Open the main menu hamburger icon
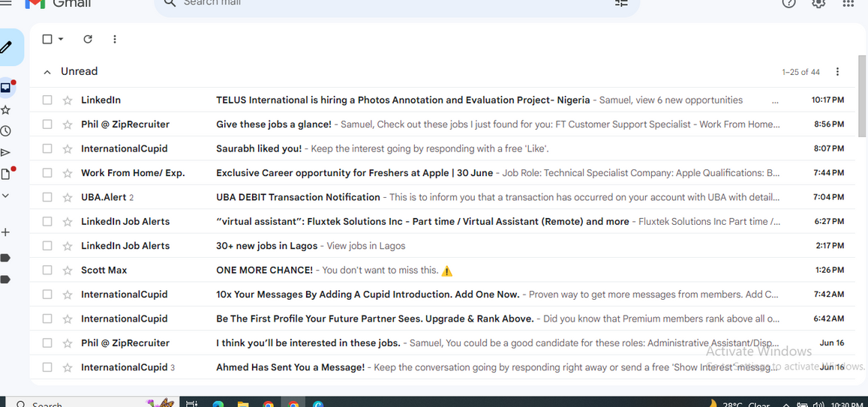Image resolution: width=868 pixels, height=407 pixels. (x=5, y=3)
